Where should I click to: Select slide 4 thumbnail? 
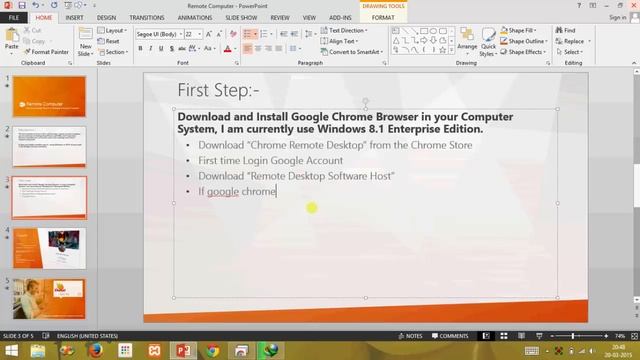pos(49,248)
